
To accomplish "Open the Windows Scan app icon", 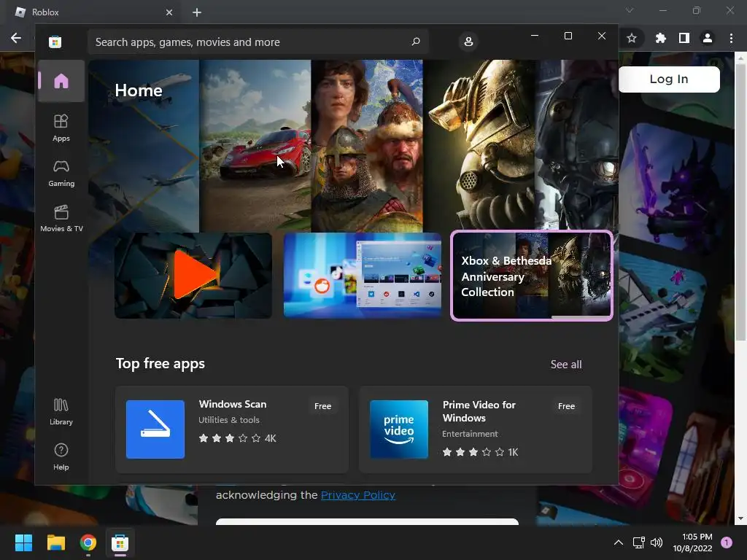I will click(x=155, y=429).
